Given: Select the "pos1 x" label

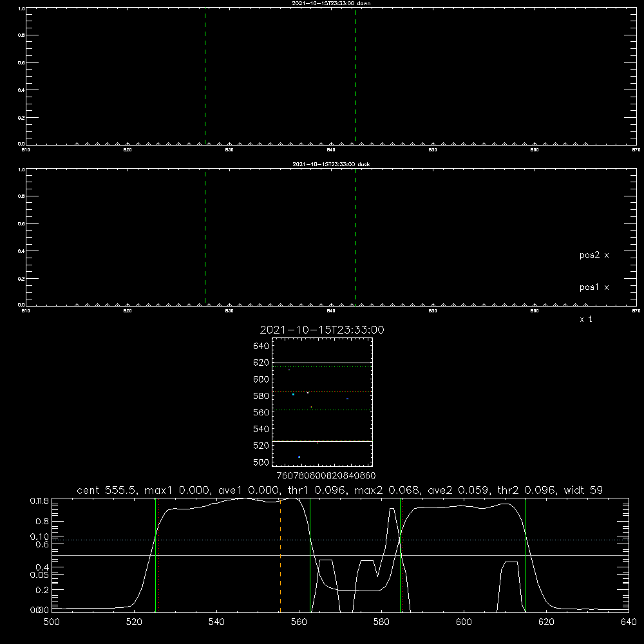Looking at the screenshot, I should click(594, 287).
